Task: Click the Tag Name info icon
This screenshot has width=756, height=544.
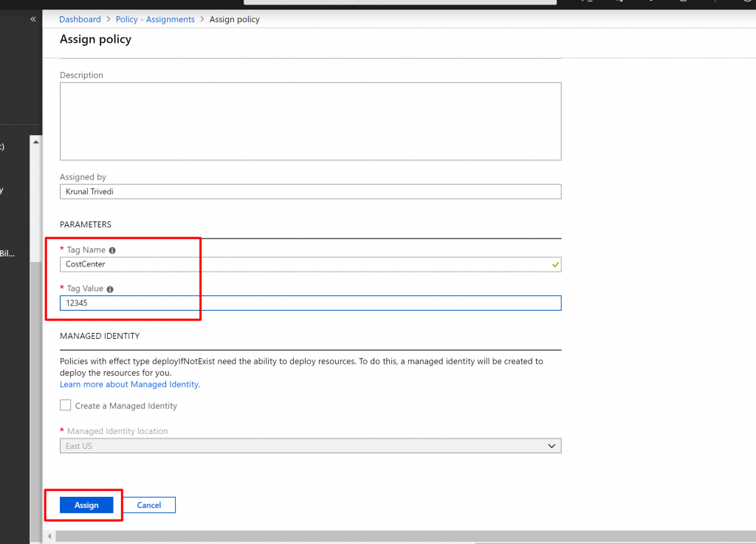Action: (x=112, y=250)
